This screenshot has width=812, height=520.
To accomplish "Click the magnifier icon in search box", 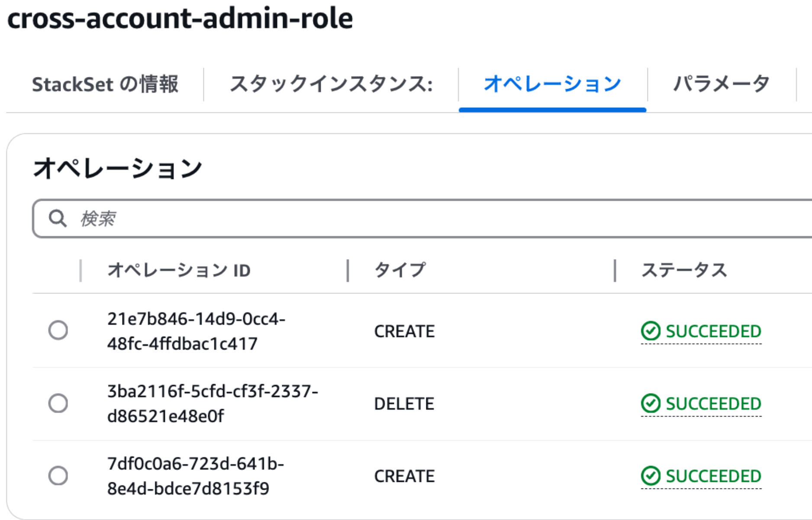I will [x=58, y=218].
